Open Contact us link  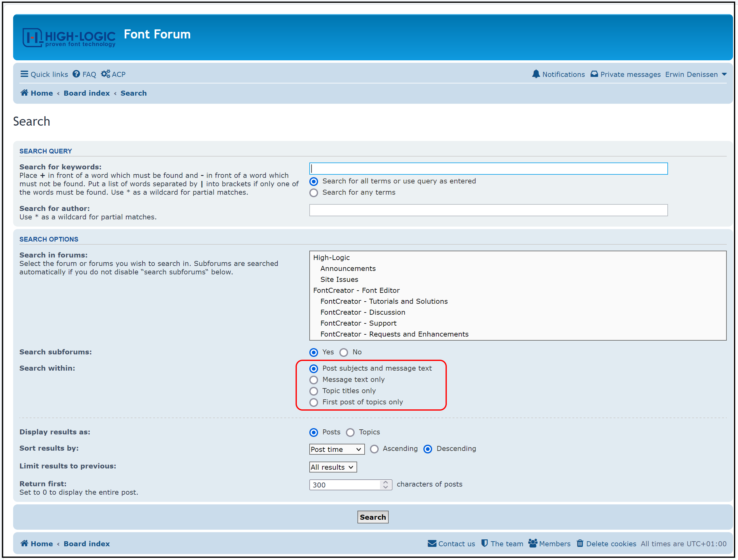pos(457,544)
